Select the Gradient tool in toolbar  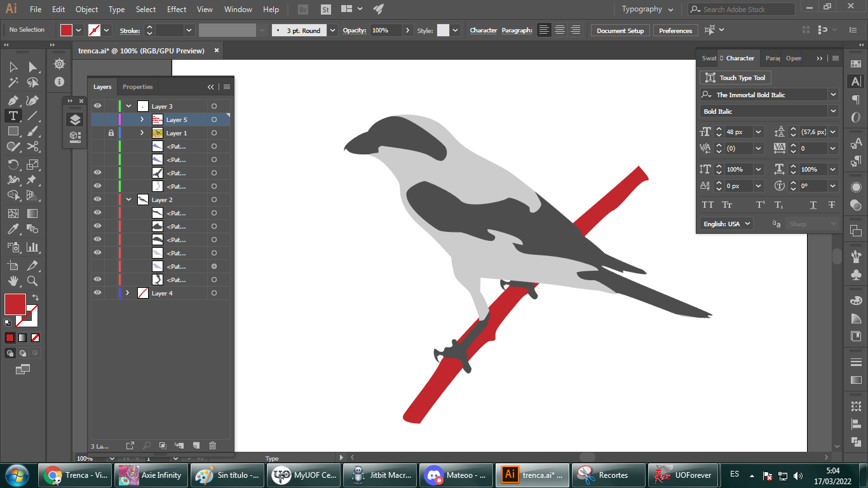pos(32,213)
